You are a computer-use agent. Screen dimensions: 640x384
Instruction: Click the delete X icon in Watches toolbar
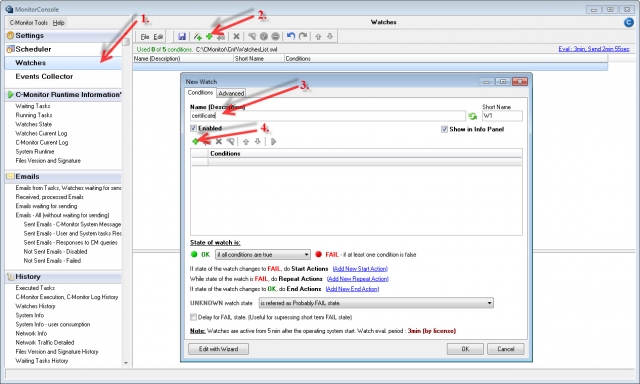(x=236, y=36)
